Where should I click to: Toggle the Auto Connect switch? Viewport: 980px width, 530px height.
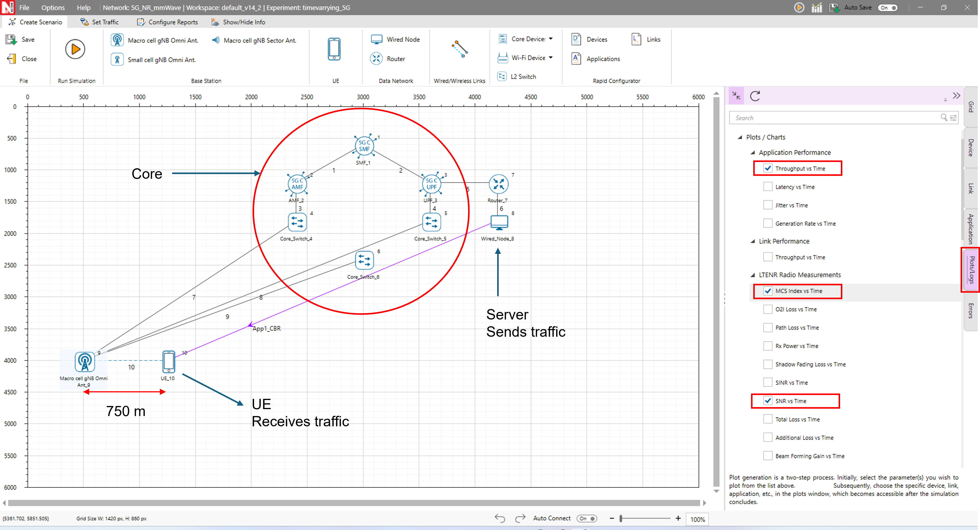coord(587,519)
